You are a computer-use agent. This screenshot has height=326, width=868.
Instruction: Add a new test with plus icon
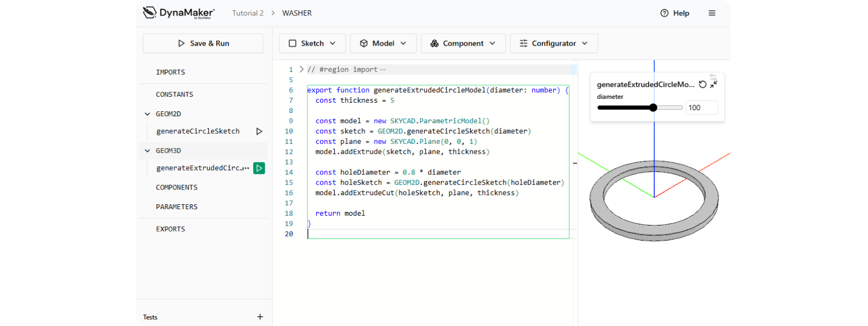tap(260, 317)
